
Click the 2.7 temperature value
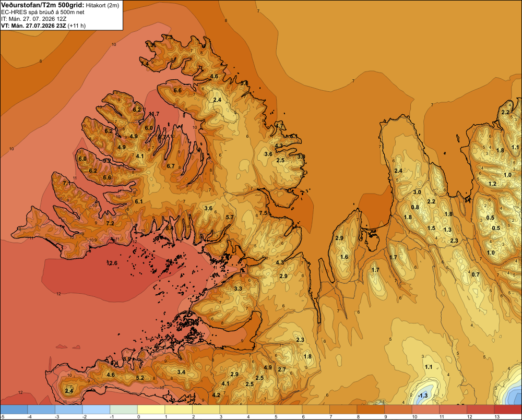point(282,369)
